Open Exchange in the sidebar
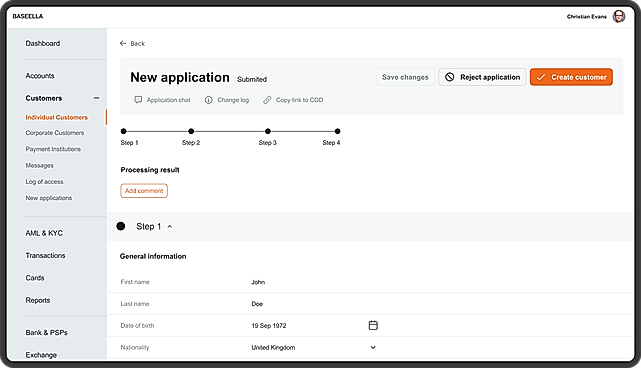This screenshot has height=368, width=641. click(x=41, y=355)
